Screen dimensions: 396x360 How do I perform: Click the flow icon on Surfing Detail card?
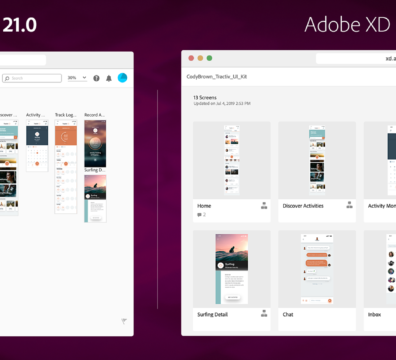(x=264, y=313)
